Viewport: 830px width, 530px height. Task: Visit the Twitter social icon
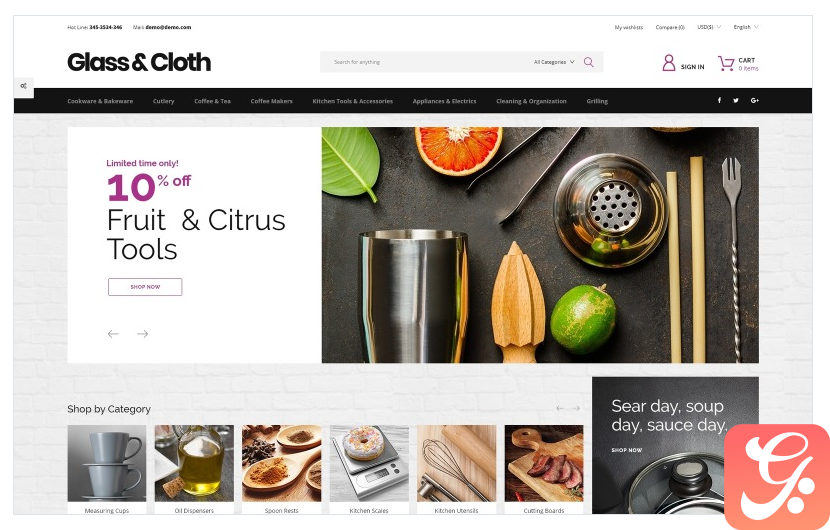click(x=736, y=101)
